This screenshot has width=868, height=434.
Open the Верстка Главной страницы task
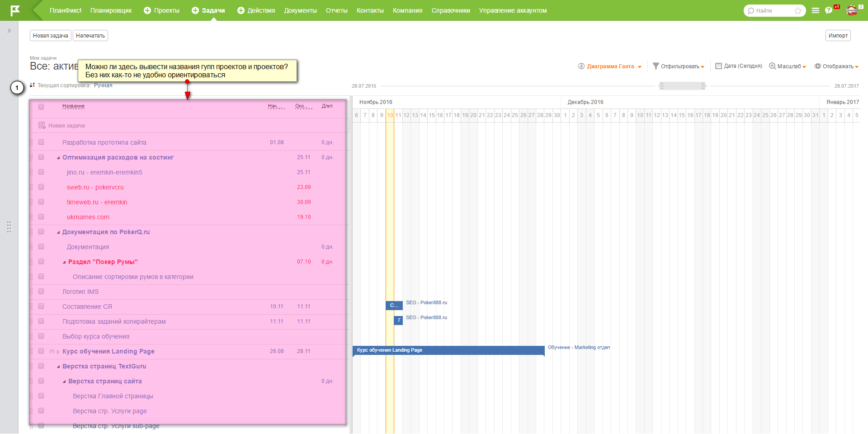113,396
